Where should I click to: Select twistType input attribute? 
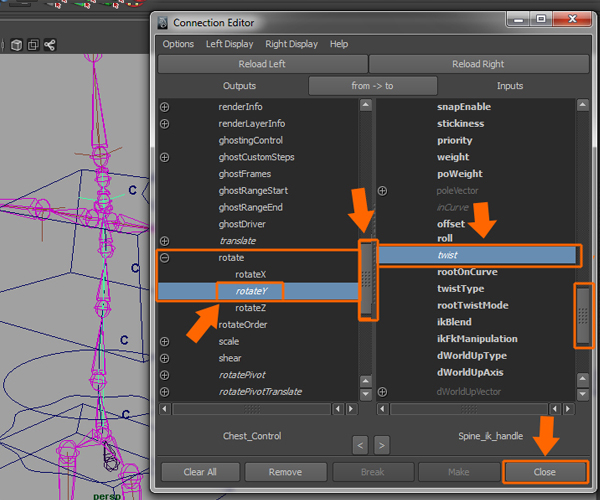pos(460,289)
